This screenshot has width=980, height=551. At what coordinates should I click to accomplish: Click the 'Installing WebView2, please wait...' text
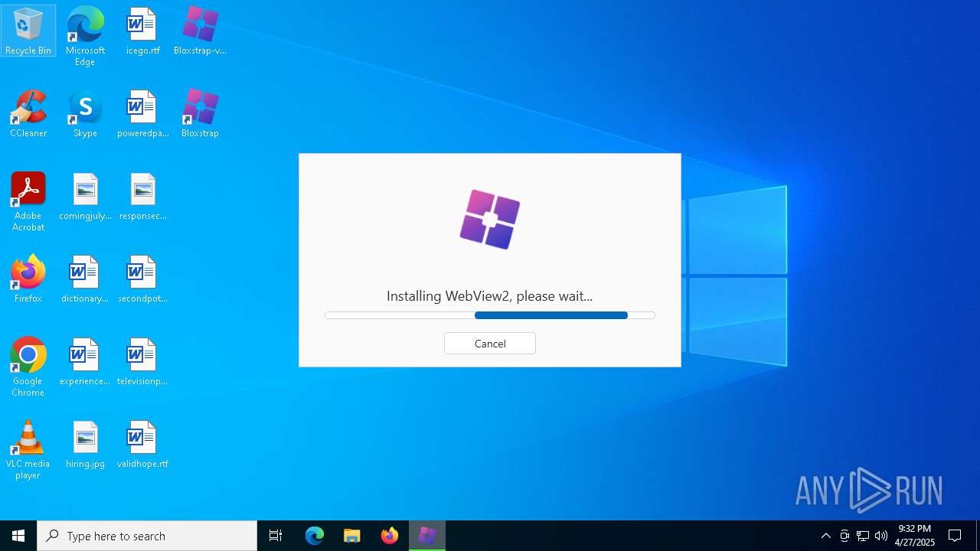[490, 296]
